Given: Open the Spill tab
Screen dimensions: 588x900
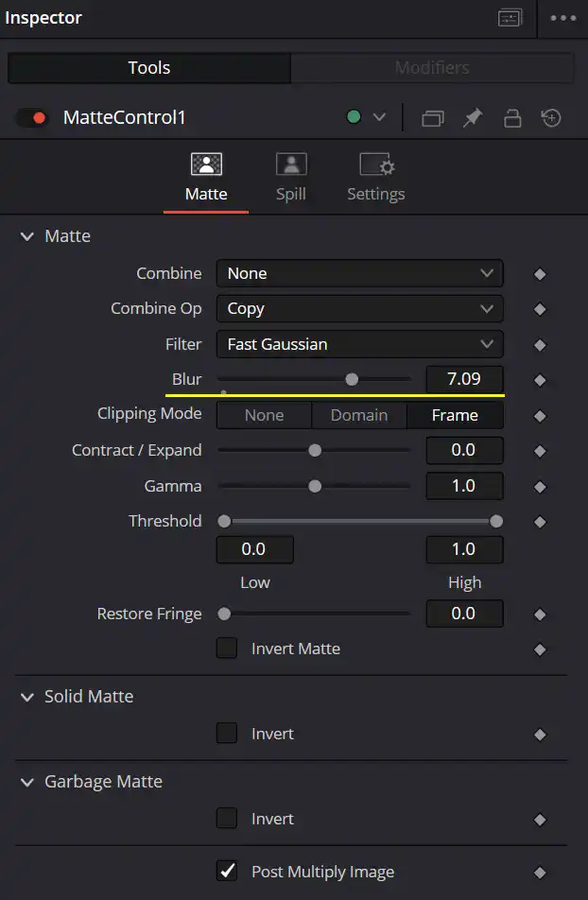Looking at the screenshot, I should [x=291, y=178].
